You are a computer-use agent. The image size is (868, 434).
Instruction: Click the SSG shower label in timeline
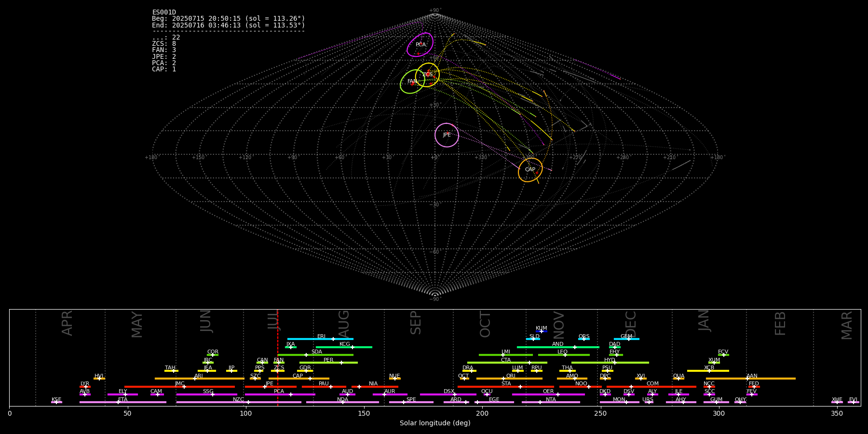tap(208, 392)
